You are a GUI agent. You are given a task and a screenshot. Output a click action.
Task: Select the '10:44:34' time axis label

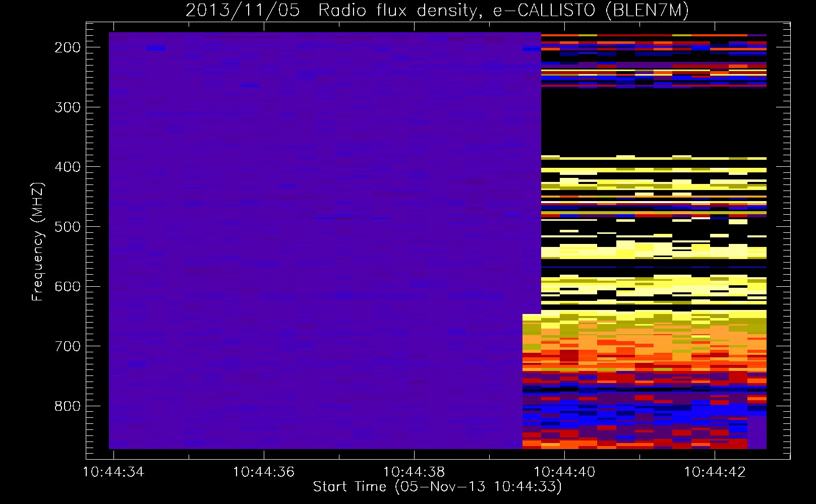113,472
